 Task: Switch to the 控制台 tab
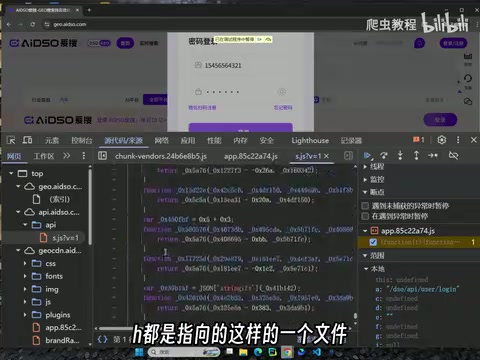82,140
